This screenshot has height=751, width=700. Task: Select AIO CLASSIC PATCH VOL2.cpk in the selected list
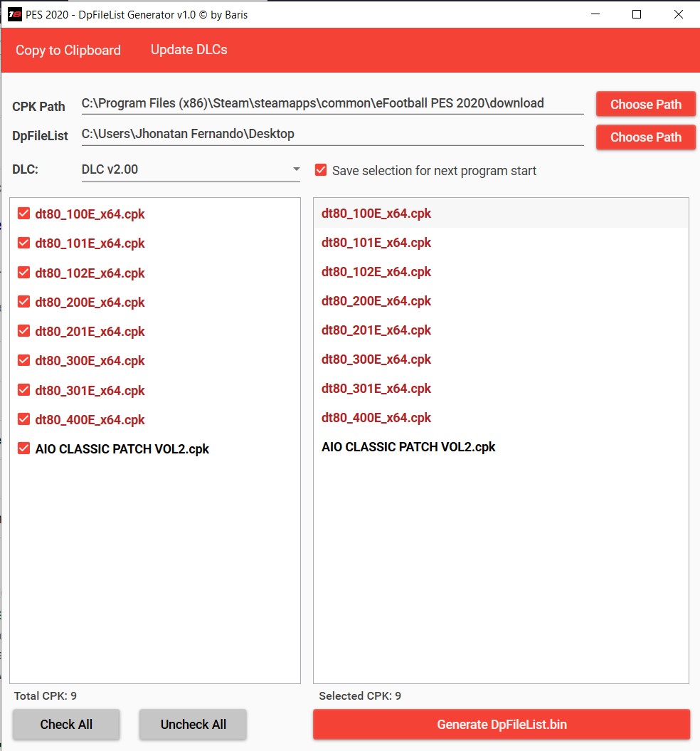point(501,447)
